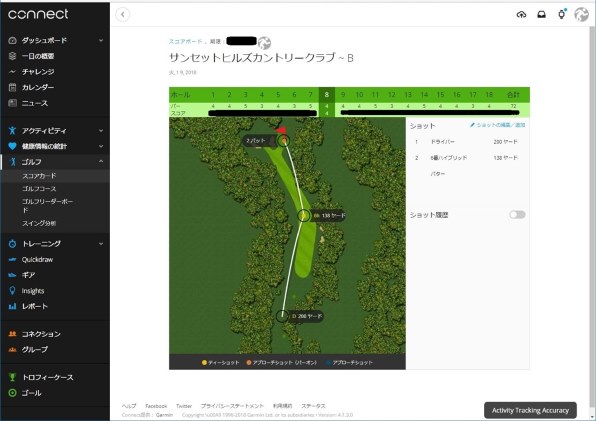Click the トロフィーケース trophy icon

(12, 377)
